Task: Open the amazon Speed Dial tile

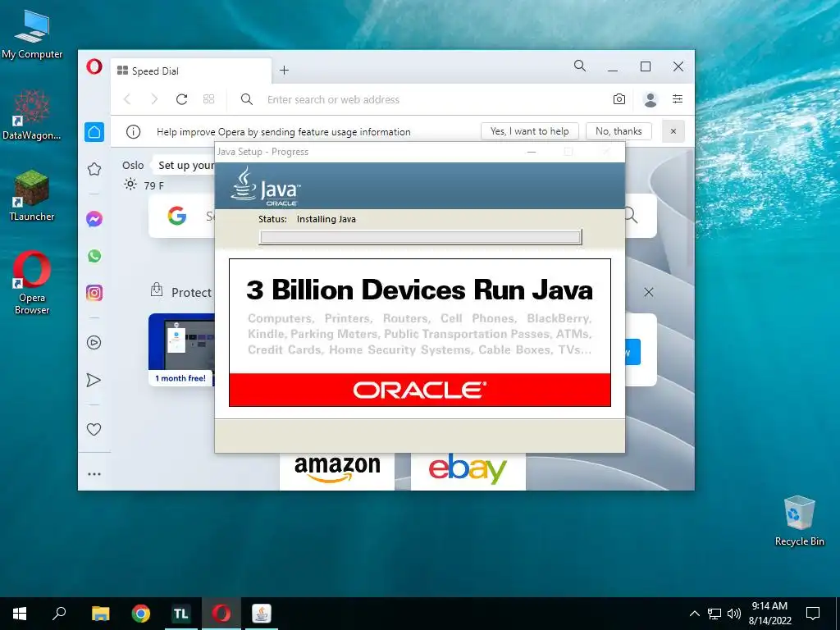Action: pyautogui.click(x=337, y=472)
